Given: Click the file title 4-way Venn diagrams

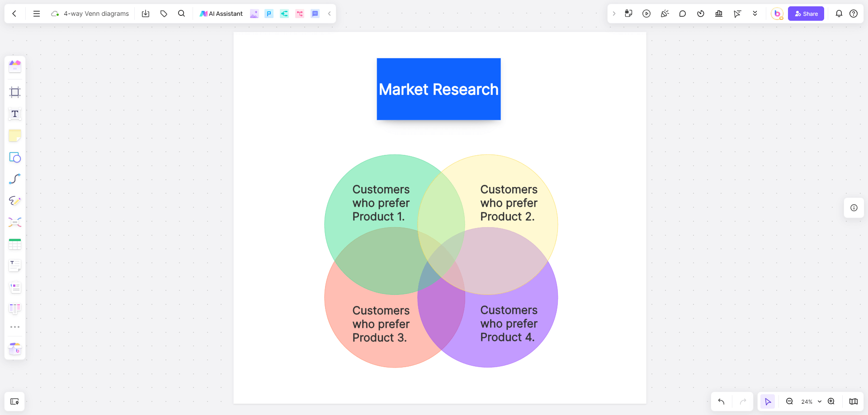Looking at the screenshot, I should 96,14.
